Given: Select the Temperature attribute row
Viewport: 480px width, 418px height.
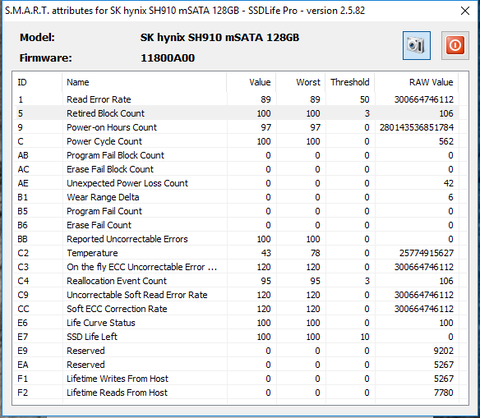Looking at the screenshot, I should click(236, 253).
